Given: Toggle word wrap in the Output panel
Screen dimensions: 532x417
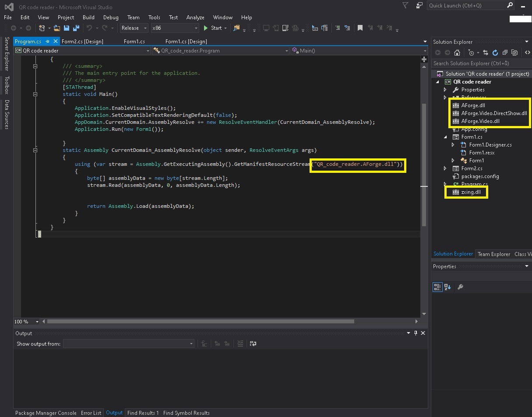Looking at the screenshot, I should [x=253, y=344].
